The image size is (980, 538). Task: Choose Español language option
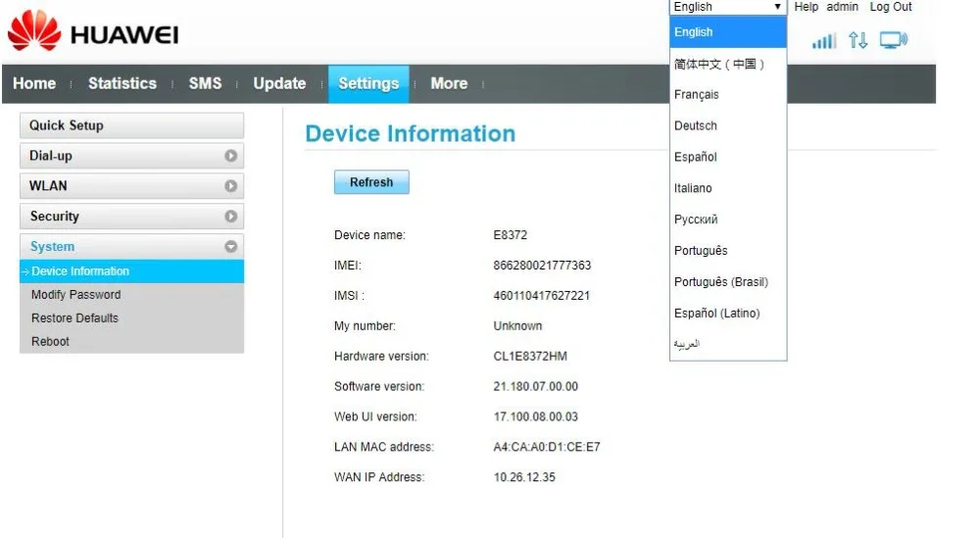point(728,157)
